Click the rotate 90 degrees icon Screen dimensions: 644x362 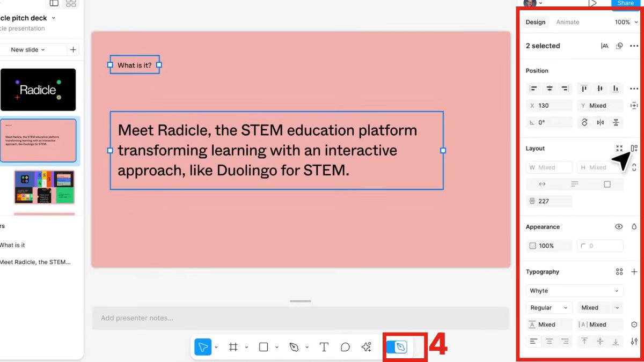click(584, 122)
